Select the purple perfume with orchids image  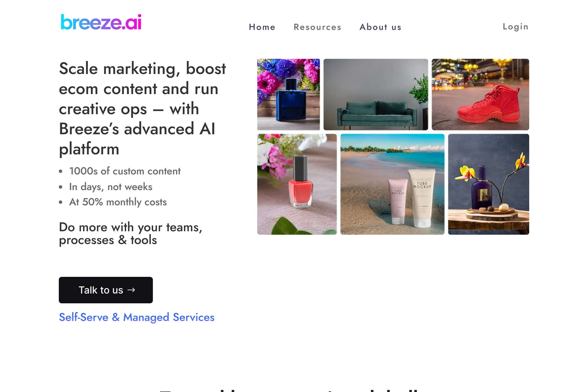[x=489, y=184]
